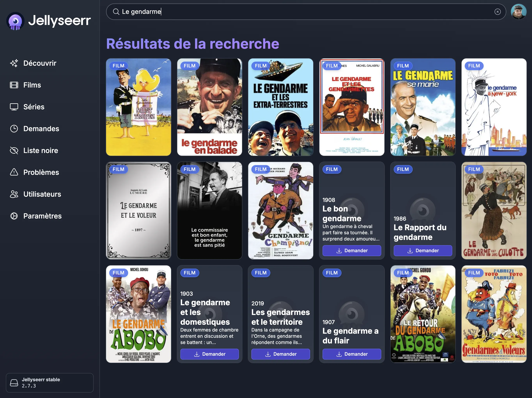Image resolution: width=532 pixels, height=398 pixels.
Task: View the Demandes list via clock icon
Action: 14,129
